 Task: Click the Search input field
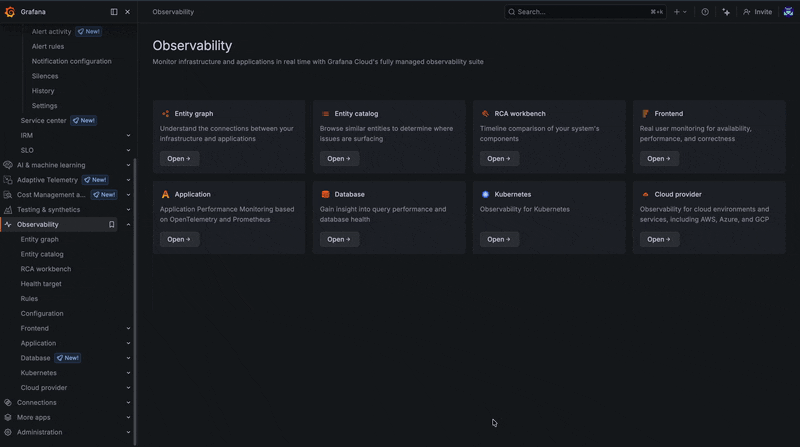pos(585,12)
